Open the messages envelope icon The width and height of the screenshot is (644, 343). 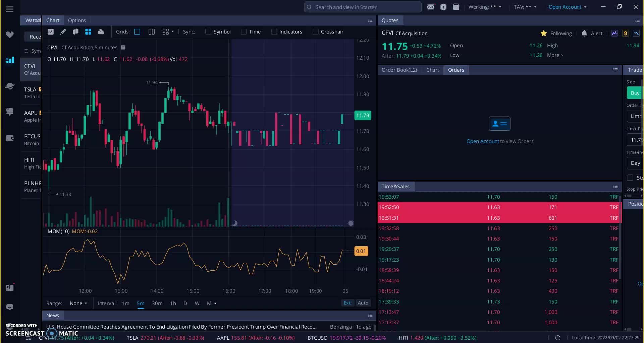click(x=431, y=7)
